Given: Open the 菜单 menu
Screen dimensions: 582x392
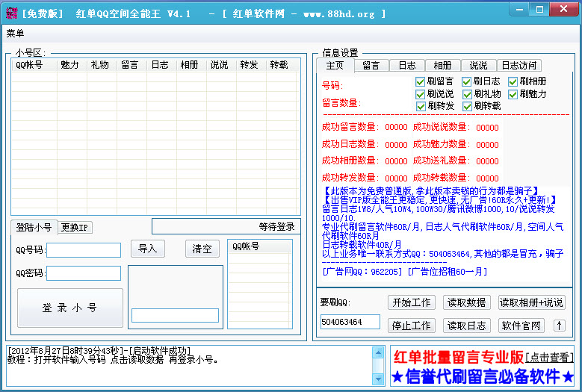Looking at the screenshot, I should point(15,34).
